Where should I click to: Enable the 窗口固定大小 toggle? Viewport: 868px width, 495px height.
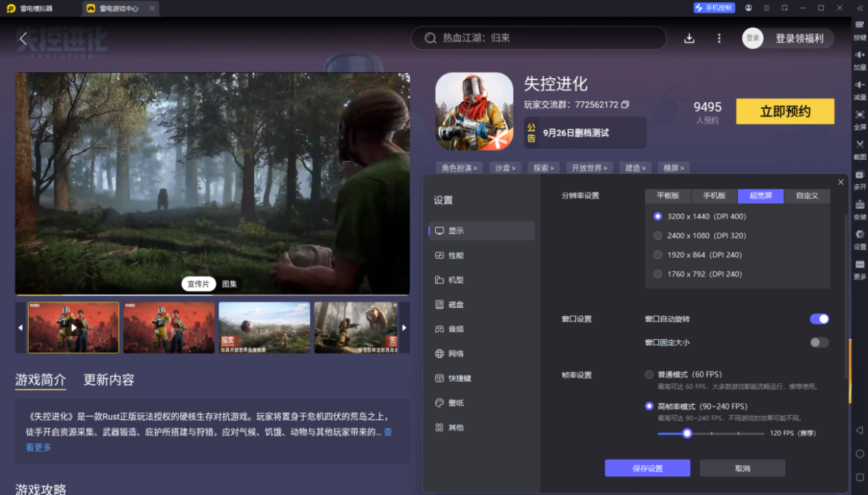(819, 342)
